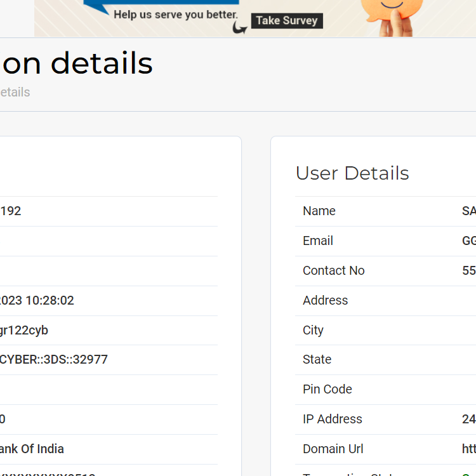This screenshot has width=476, height=476.
Task: Click the Pin Code row label
Action: 327,390
